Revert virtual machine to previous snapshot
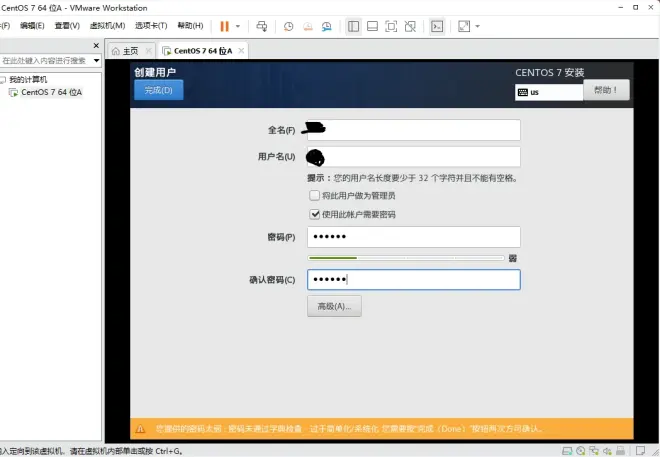The width and height of the screenshot is (660, 457). pyautogui.click(x=308, y=27)
